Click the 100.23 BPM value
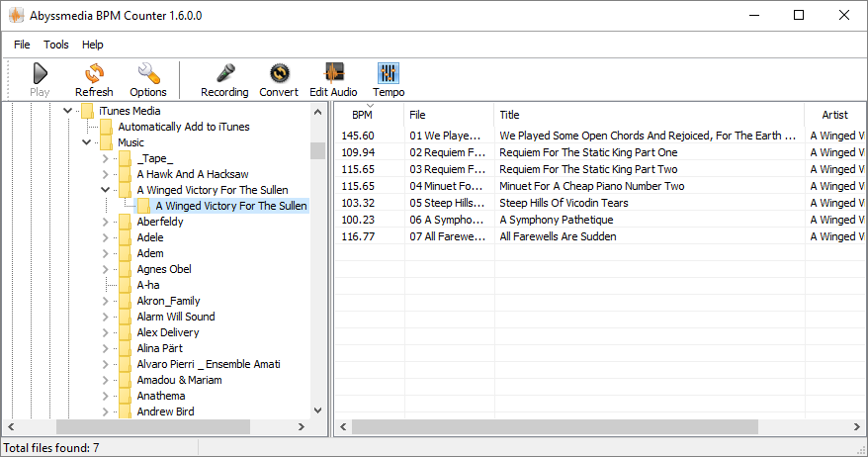Image resolution: width=868 pixels, height=457 pixels. pyautogui.click(x=358, y=220)
